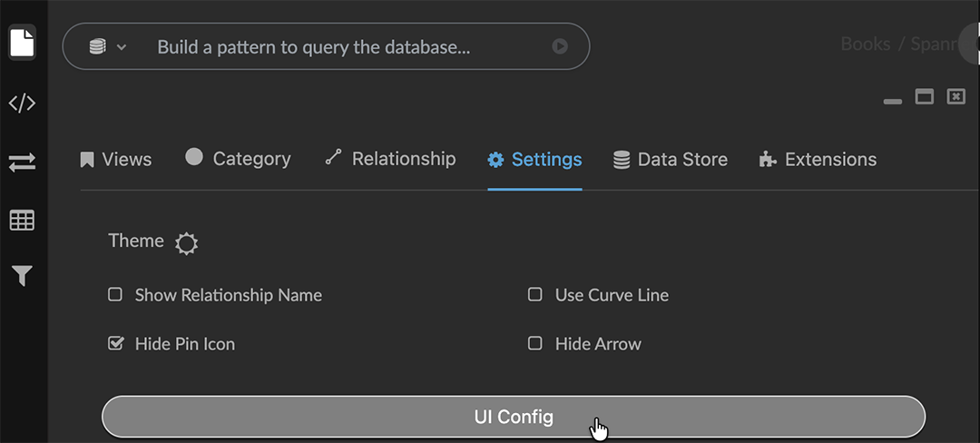Open the document icon in sidebar
980x443 pixels.
coord(22,43)
